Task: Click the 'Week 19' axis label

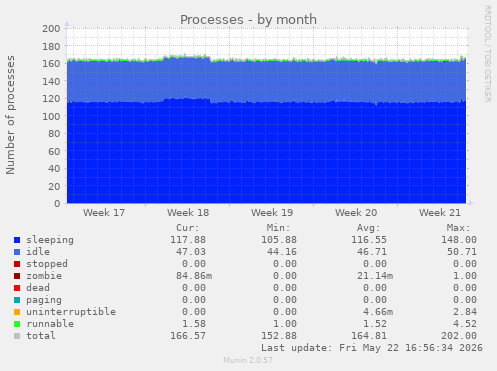Action: pyautogui.click(x=272, y=213)
